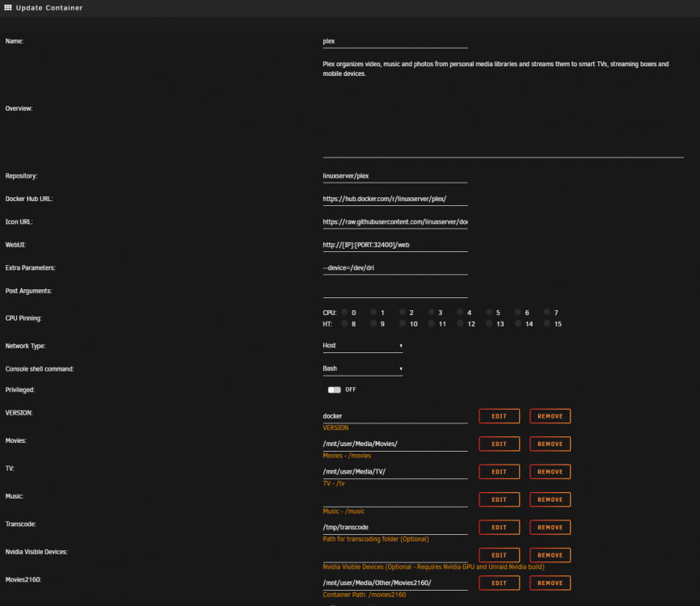Check HT 13 pinning box

pyautogui.click(x=489, y=323)
